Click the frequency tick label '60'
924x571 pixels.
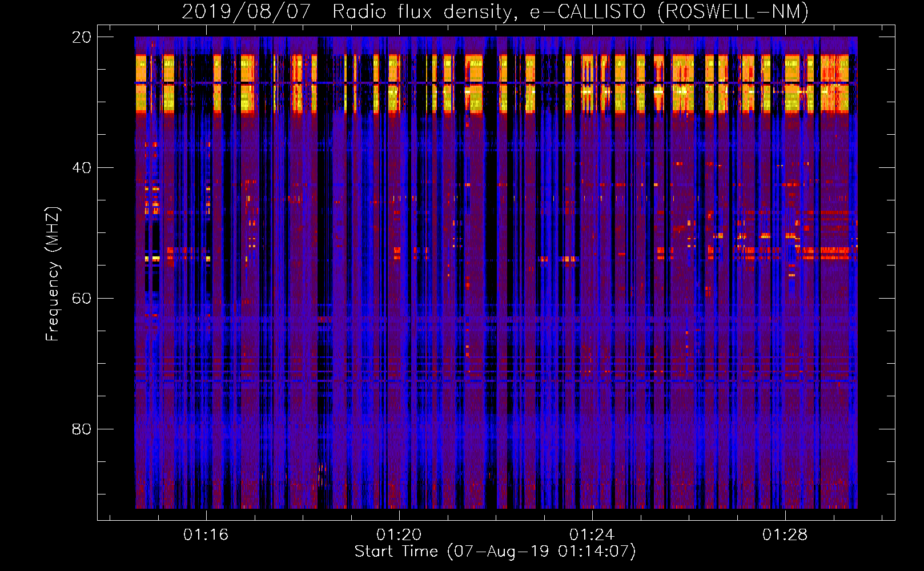point(81,299)
